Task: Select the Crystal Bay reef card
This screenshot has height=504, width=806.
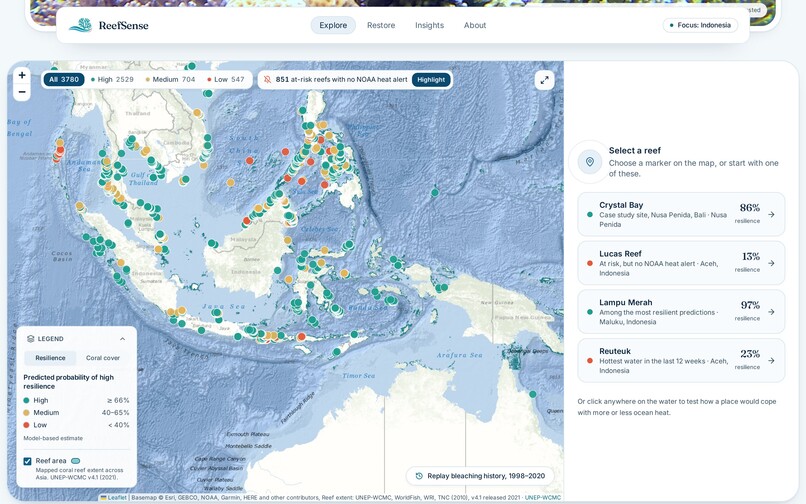Action: 681,214
